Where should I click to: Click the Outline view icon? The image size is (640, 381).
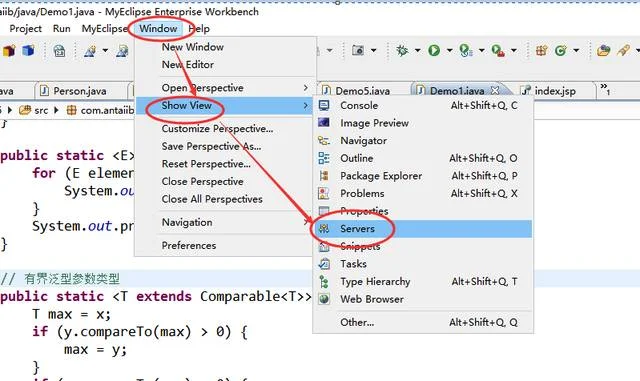click(324, 158)
